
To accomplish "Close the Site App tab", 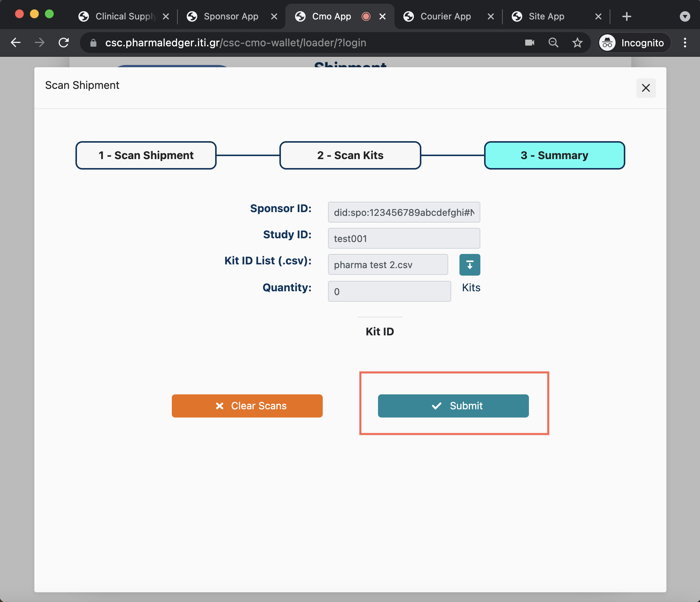I will (598, 16).
